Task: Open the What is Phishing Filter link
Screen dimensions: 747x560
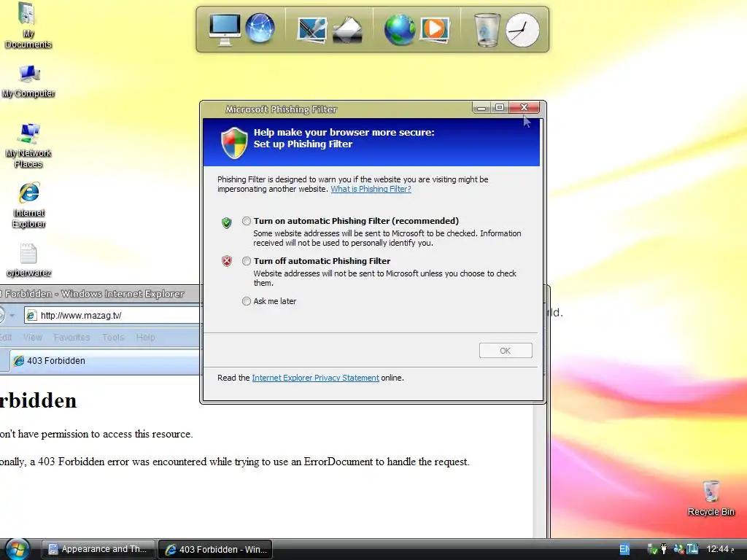Action: (371, 189)
